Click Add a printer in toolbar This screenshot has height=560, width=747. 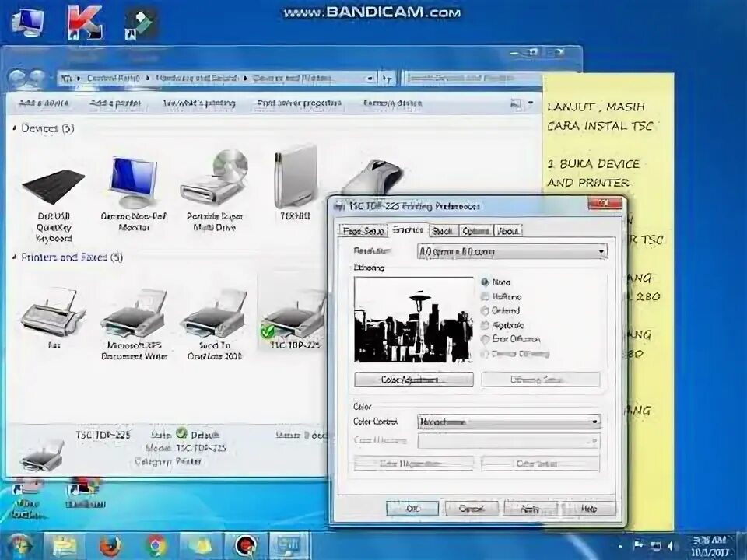116,103
